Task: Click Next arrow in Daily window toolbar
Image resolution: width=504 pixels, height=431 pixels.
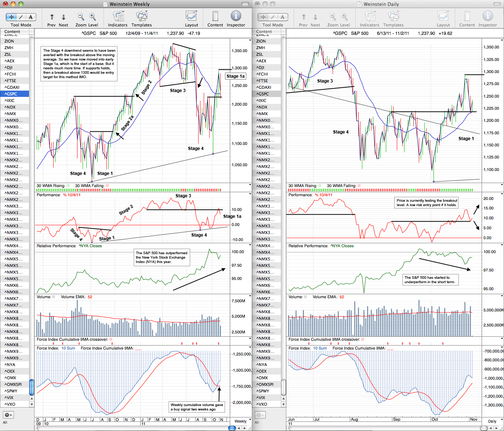Action: [x=315, y=17]
